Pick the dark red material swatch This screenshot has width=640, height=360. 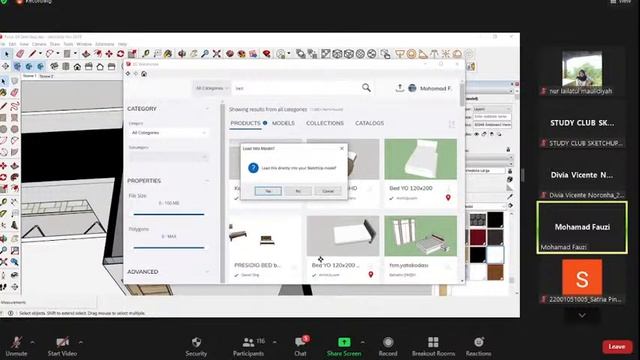click(478, 237)
